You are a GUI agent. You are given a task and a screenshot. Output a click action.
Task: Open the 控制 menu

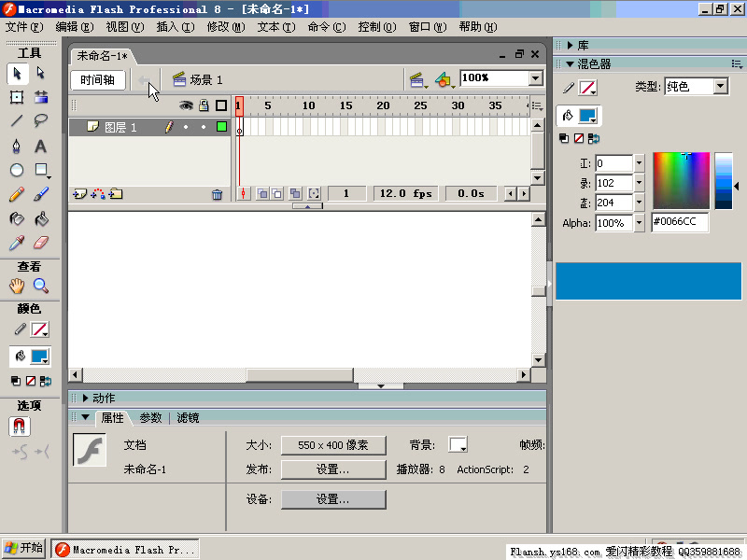376,27
